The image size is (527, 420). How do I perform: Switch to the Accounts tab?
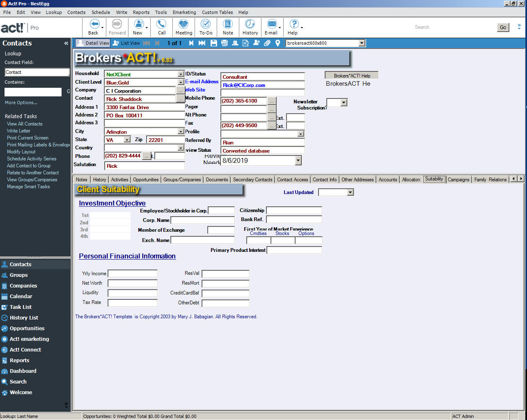[388, 180]
